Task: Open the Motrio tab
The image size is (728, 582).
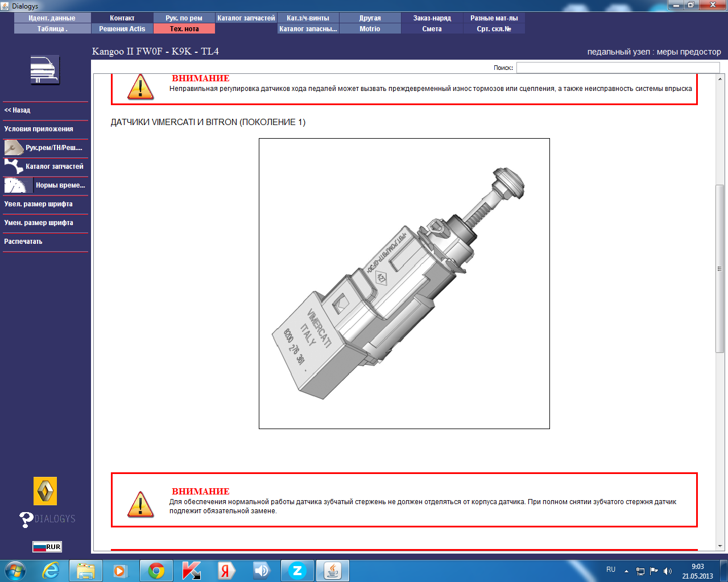Action: (x=370, y=29)
